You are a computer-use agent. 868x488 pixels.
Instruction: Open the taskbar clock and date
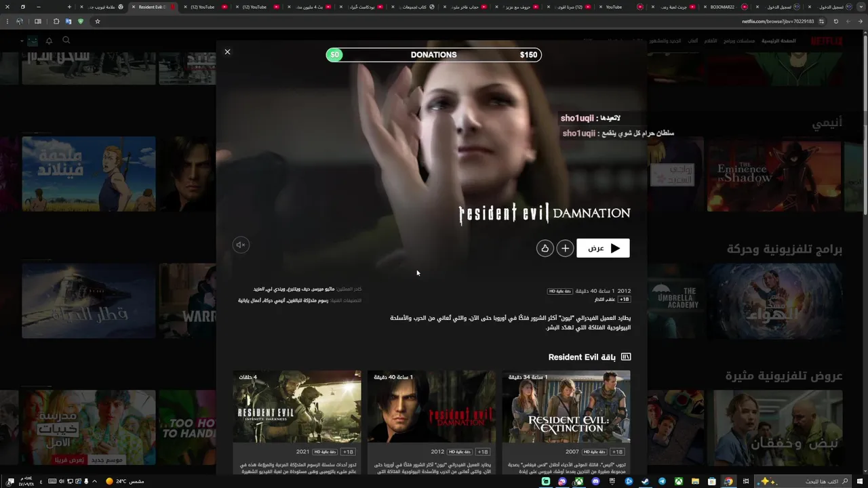pos(27,481)
